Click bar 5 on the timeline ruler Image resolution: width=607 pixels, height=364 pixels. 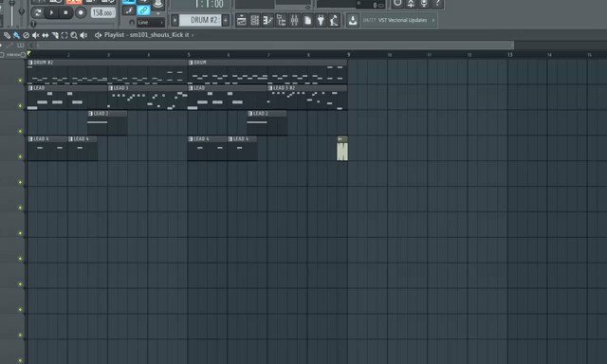(x=189, y=55)
